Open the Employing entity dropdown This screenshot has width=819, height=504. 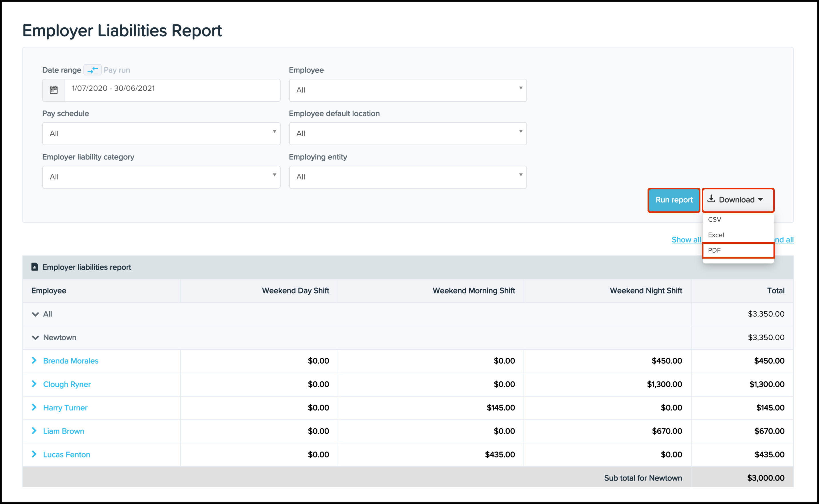408,177
